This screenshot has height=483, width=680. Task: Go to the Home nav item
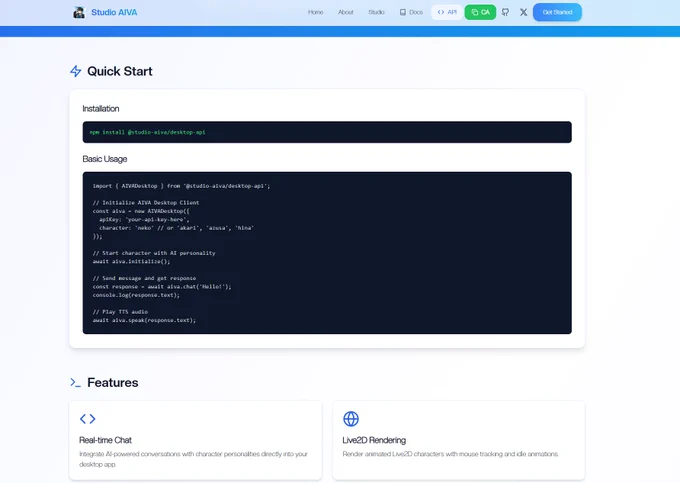point(315,12)
